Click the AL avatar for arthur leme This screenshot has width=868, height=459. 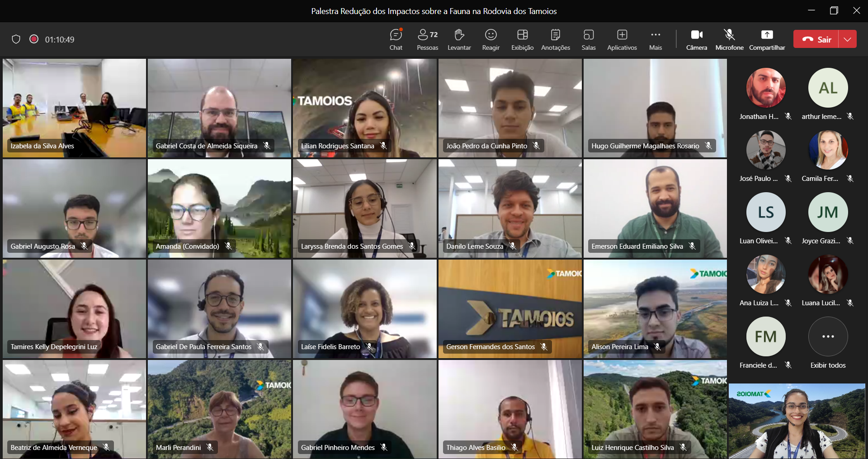[828, 88]
